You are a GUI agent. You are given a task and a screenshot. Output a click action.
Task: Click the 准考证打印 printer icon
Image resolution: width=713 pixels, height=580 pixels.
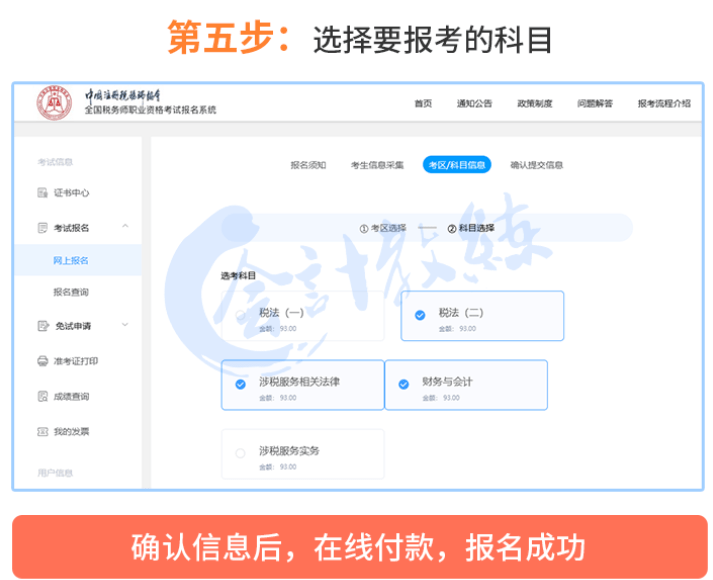(x=43, y=361)
